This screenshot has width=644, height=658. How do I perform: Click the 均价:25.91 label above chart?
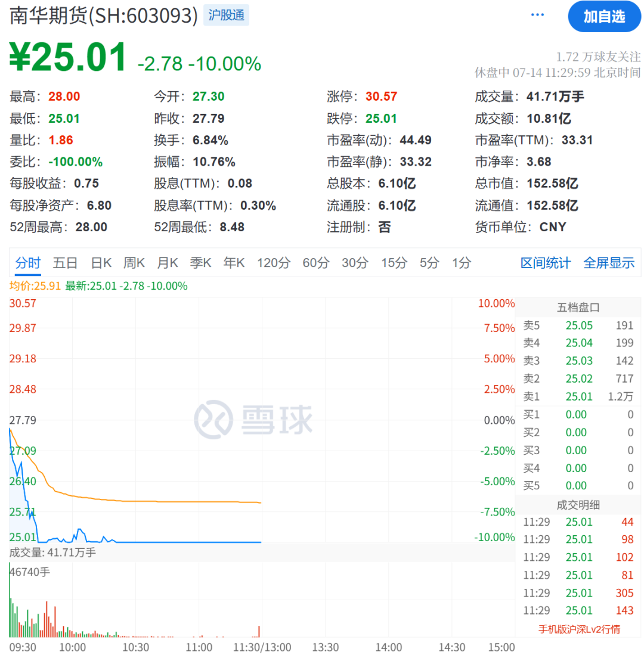point(35,286)
